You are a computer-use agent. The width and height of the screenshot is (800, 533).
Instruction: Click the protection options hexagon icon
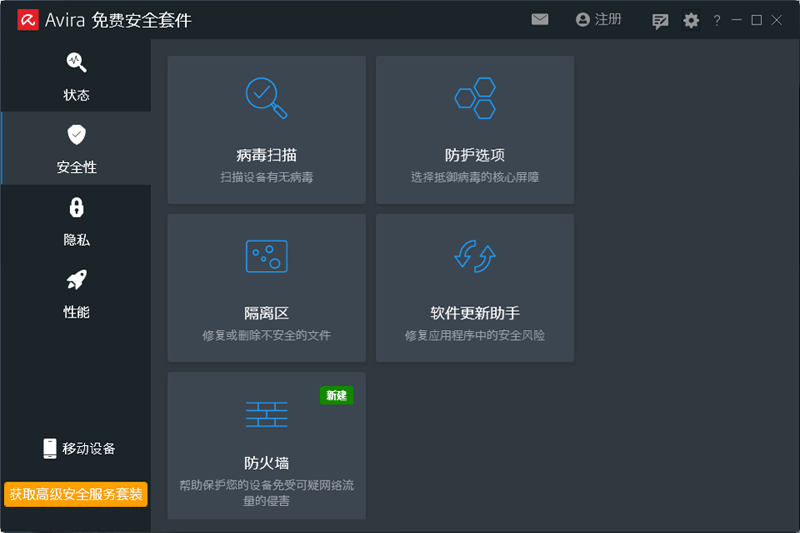pyautogui.click(x=474, y=97)
